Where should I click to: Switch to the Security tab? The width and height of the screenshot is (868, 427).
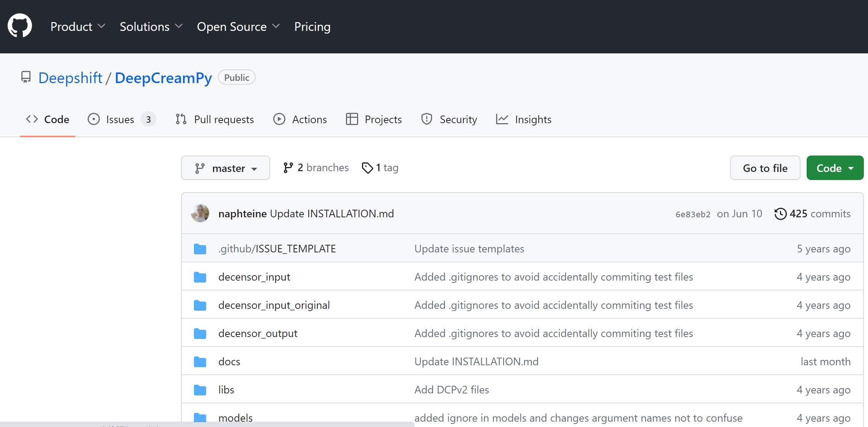pos(449,119)
